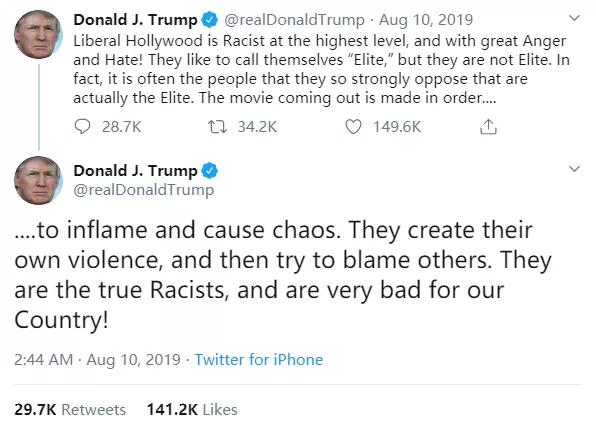The height and width of the screenshot is (433, 596).
Task: Click Donald J. Trump name in second tweet
Action: point(135,171)
